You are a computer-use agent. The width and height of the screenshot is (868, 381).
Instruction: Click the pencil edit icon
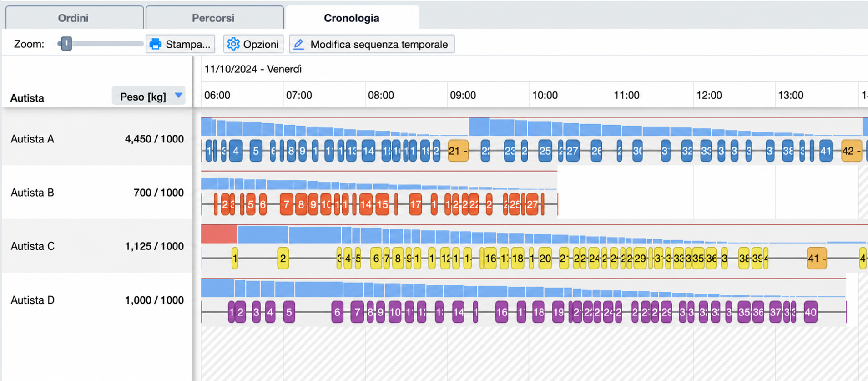click(298, 44)
